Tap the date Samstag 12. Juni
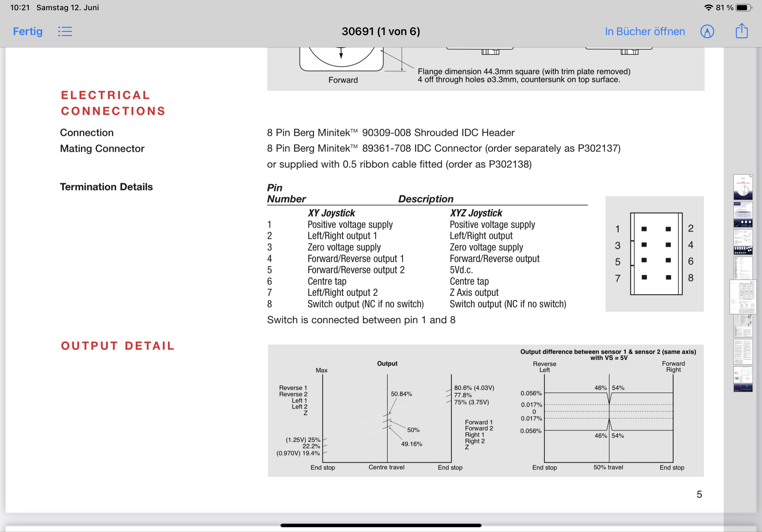762x532 pixels. pos(68,8)
